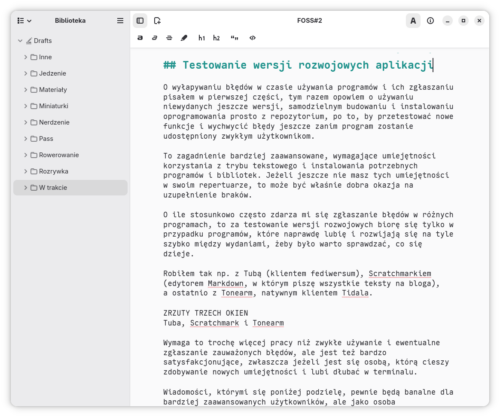Insert heading level 1

tap(202, 38)
